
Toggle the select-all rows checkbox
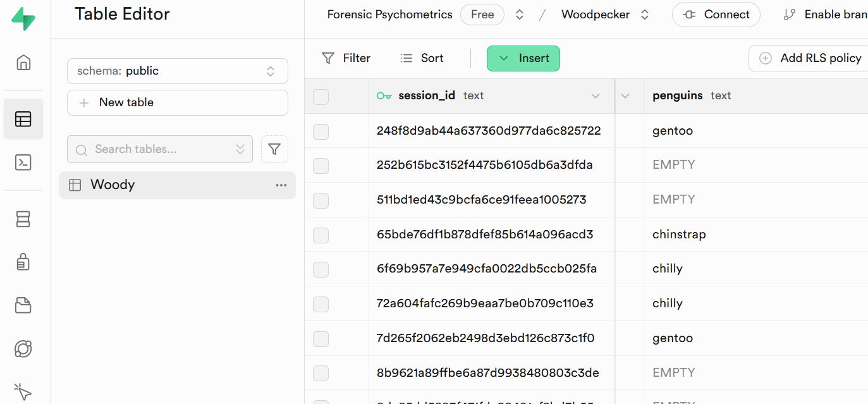(x=321, y=96)
